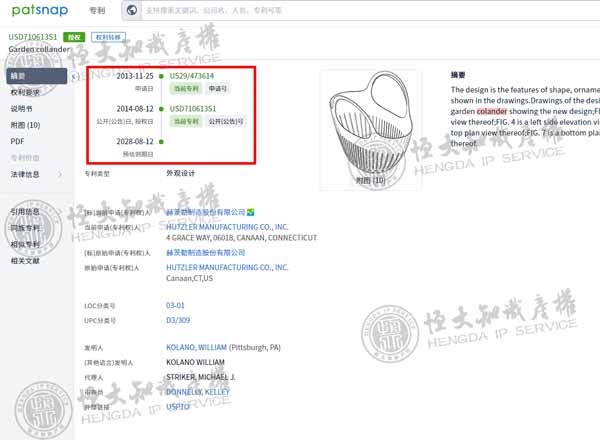Screen dimensions: 600x440
Task: Select address 4 GRACE WAY, 06018, CANAAN
Action: (241, 238)
